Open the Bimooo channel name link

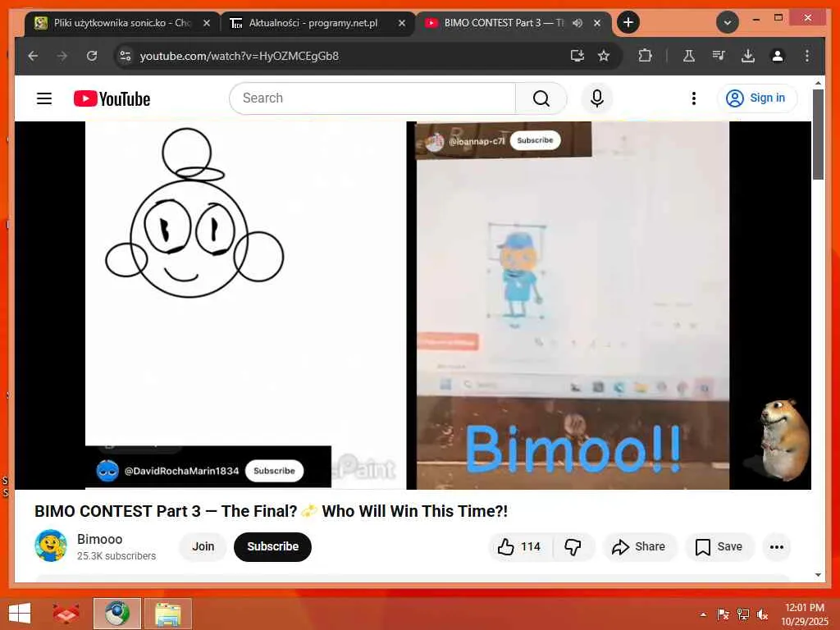[x=99, y=539]
